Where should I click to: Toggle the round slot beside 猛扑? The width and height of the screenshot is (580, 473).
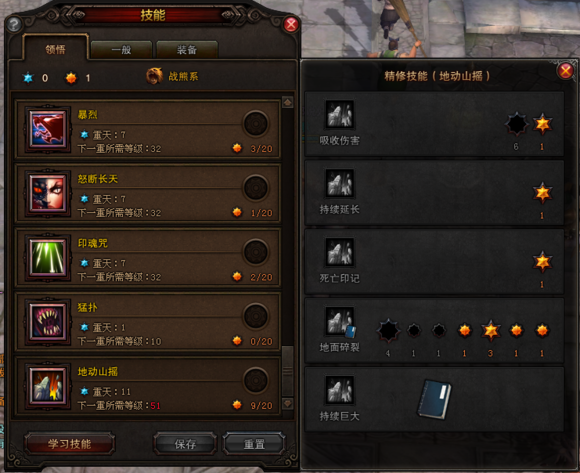(256, 316)
